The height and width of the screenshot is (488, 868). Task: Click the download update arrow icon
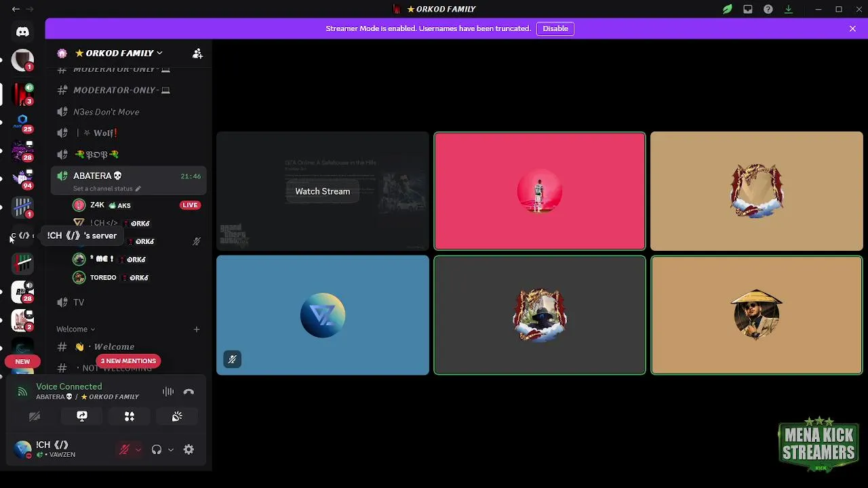789,9
